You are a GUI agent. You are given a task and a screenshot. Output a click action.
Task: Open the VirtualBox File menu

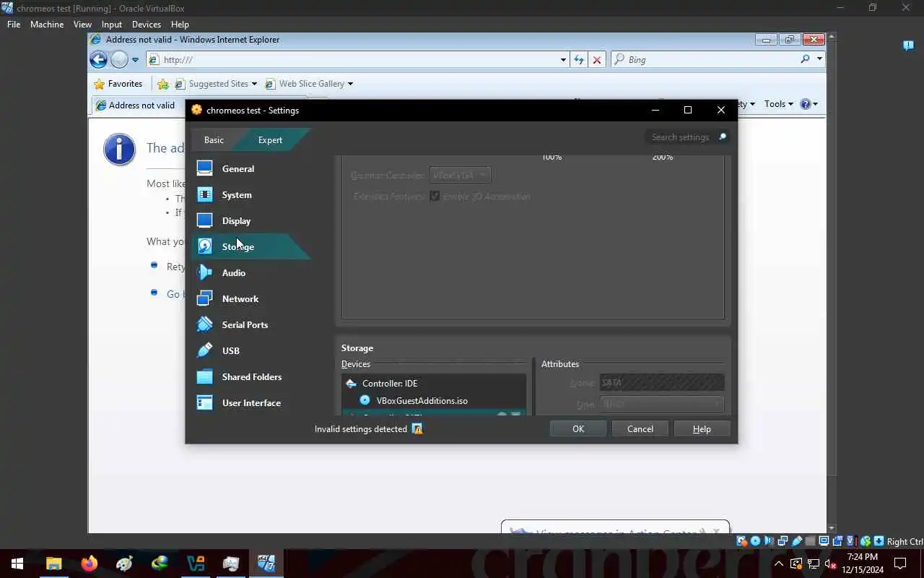(x=14, y=24)
